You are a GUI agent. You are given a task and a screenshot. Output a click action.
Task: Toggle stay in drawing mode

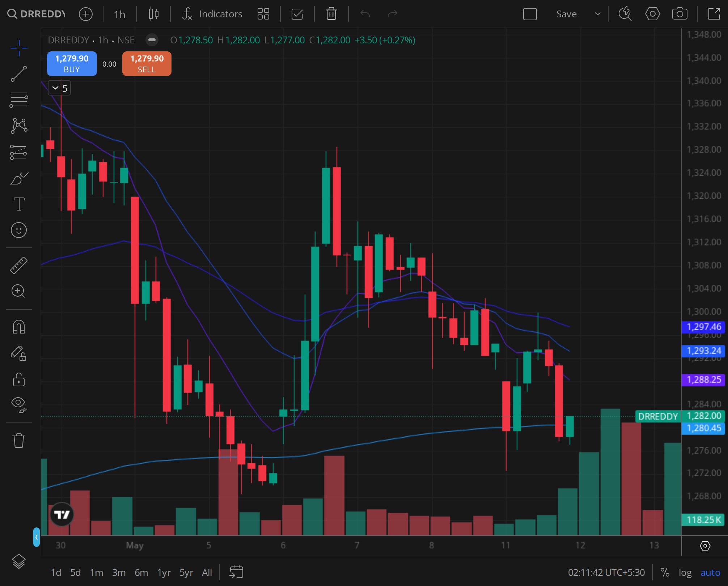pos(19,353)
